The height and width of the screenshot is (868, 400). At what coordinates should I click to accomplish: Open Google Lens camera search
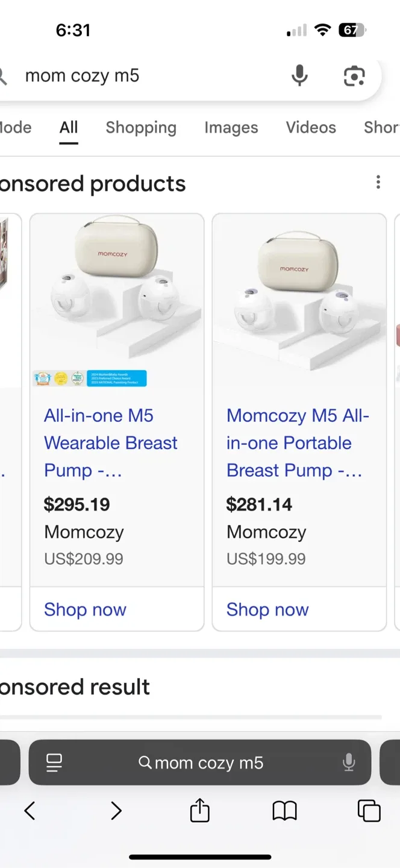pyautogui.click(x=354, y=75)
